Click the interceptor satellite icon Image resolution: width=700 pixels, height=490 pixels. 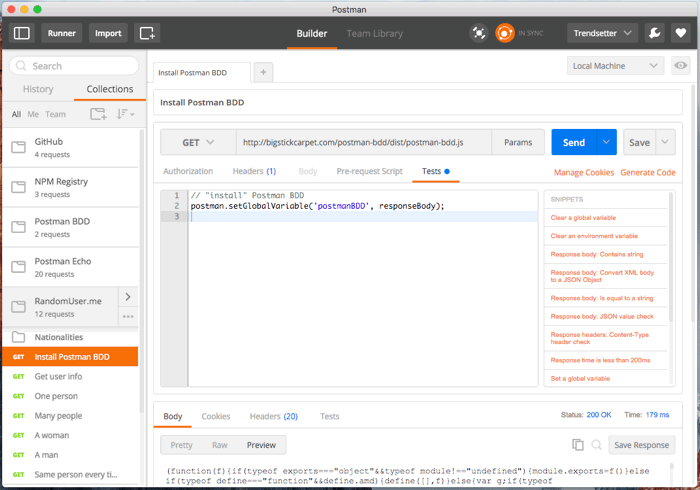479,33
